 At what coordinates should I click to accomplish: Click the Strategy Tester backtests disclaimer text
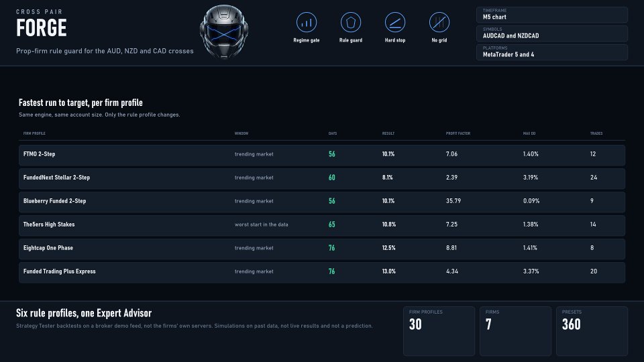pyautogui.click(x=195, y=326)
